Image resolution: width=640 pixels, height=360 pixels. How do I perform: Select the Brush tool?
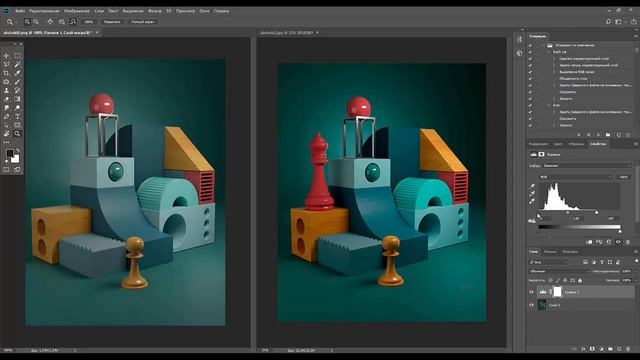point(17,82)
